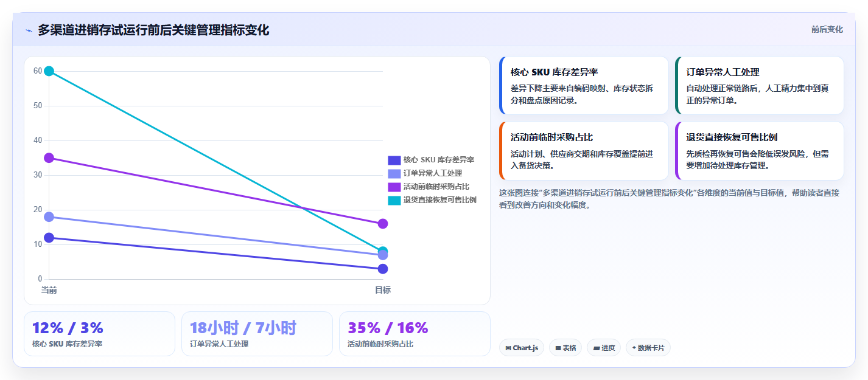
Task: Click the light blue data point at 7 on 目标
Action: pyautogui.click(x=383, y=255)
